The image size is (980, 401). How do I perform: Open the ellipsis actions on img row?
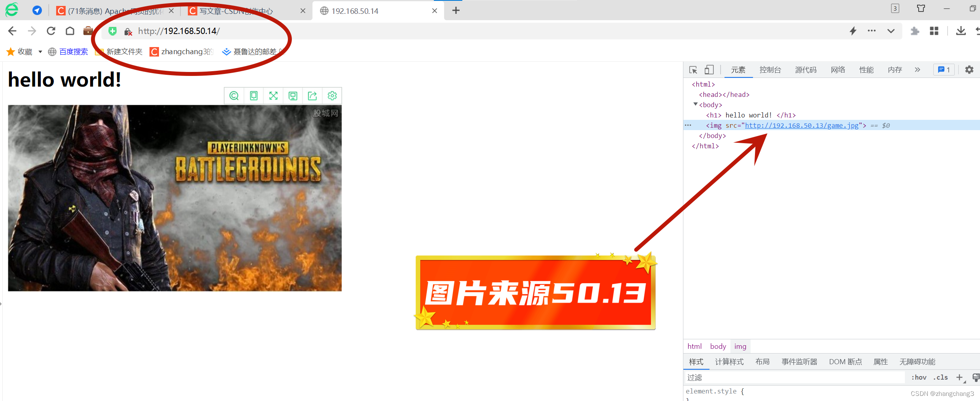688,125
